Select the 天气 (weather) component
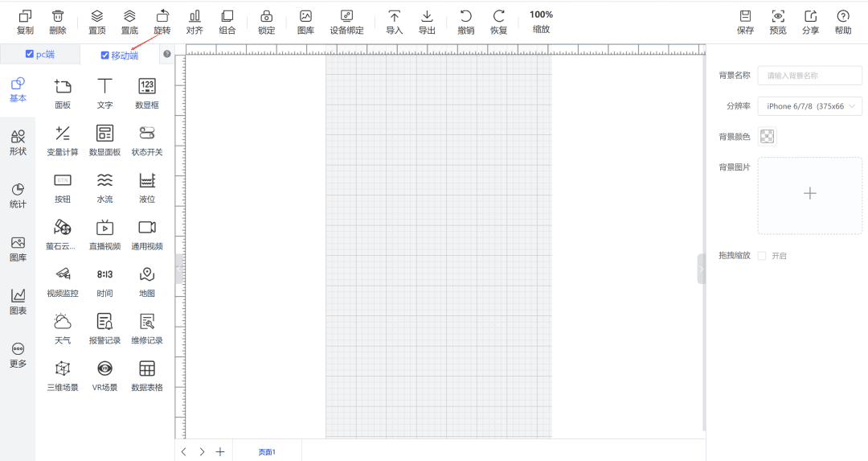The height and width of the screenshot is (461, 868). (x=63, y=329)
